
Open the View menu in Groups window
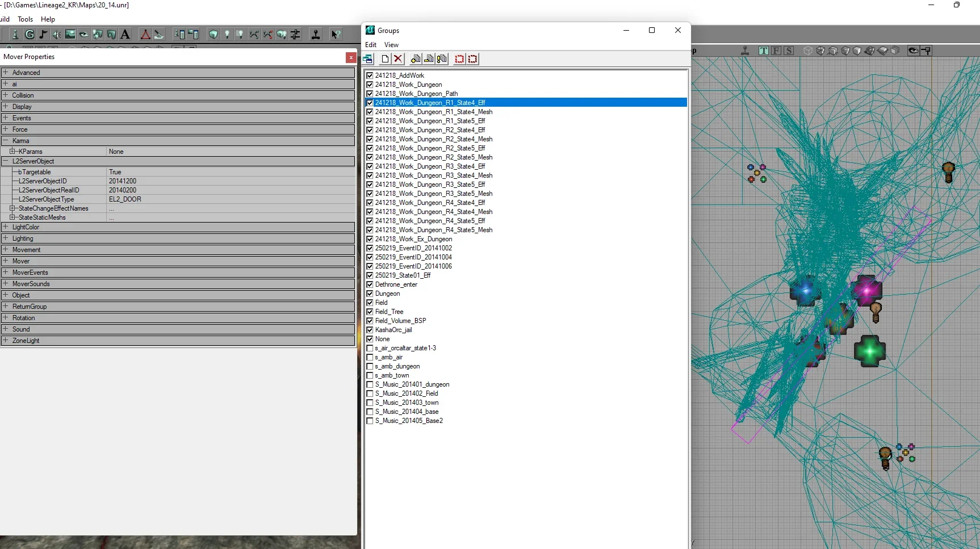click(x=391, y=45)
